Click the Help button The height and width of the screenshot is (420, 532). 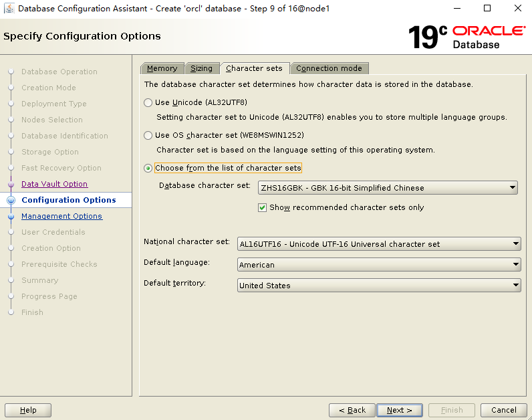(28, 410)
